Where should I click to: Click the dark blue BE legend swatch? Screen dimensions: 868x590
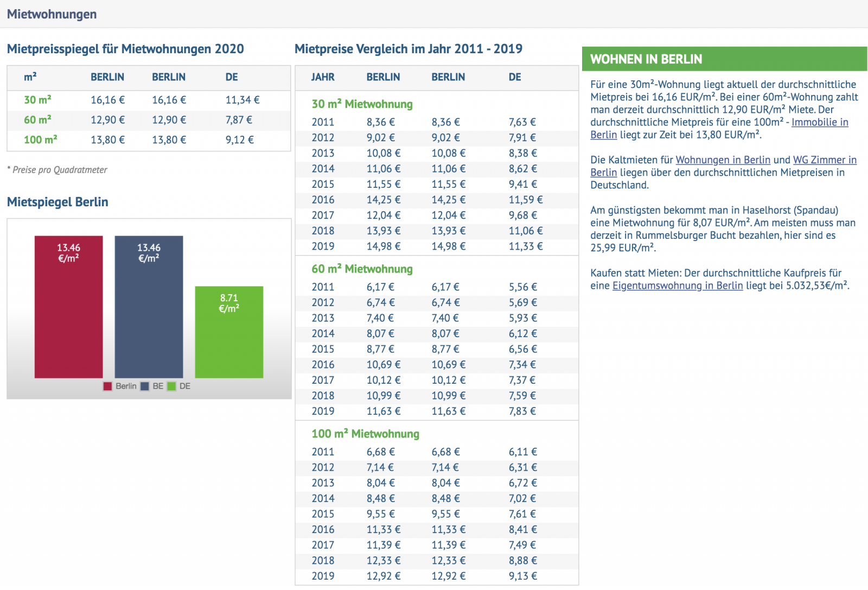click(x=145, y=386)
